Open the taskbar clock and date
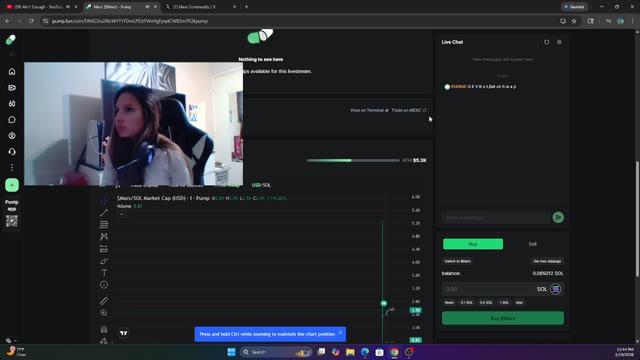This screenshot has height=360, width=640. [x=624, y=352]
